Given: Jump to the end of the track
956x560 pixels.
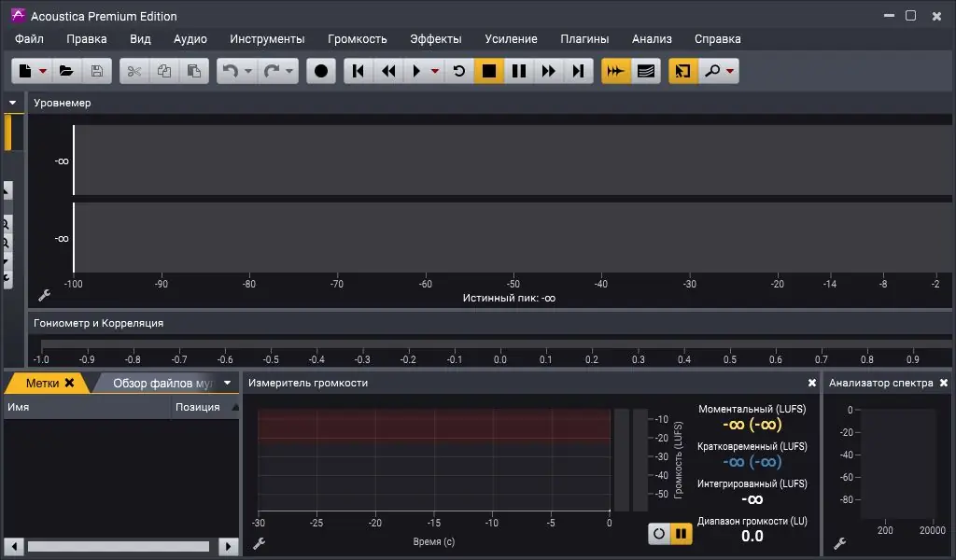Looking at the screenshot, I should coord(578,71).
